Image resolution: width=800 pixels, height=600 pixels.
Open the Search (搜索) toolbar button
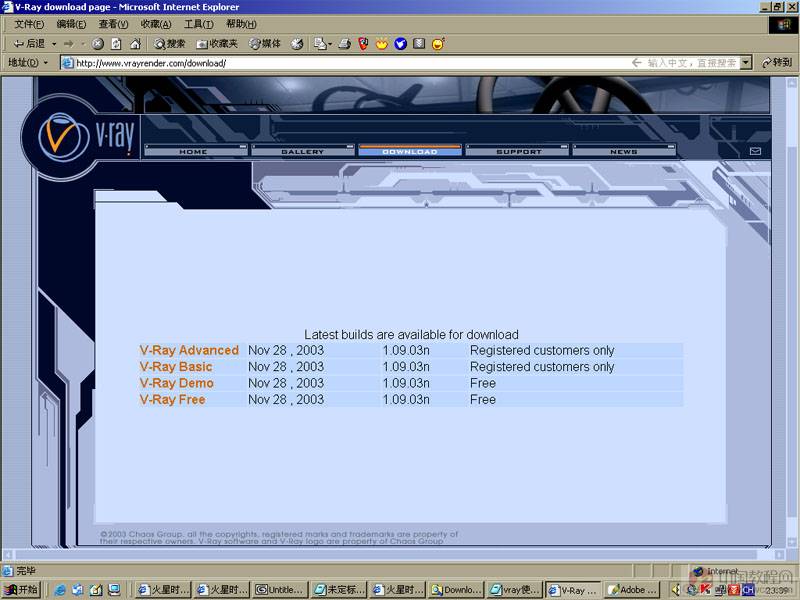click(169, 44)
